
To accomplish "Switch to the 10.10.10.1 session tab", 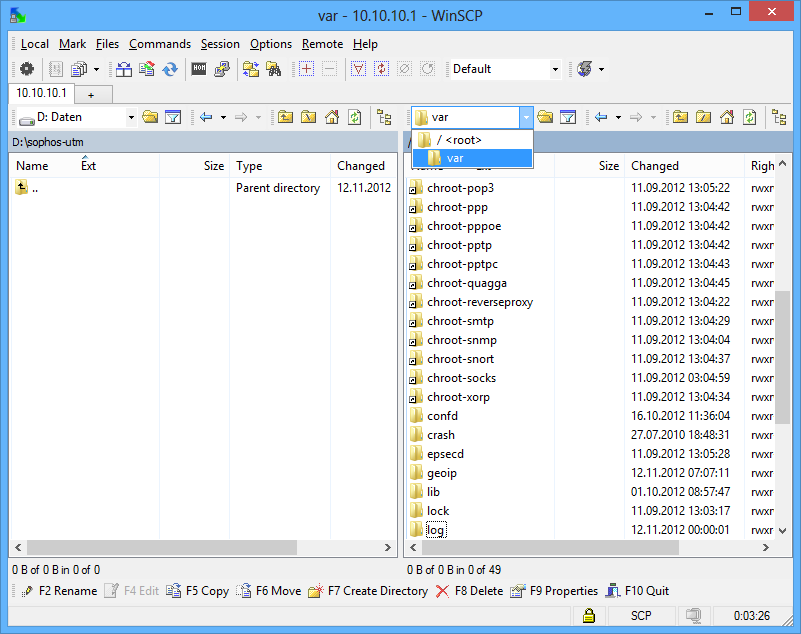I will coord(41,93).
